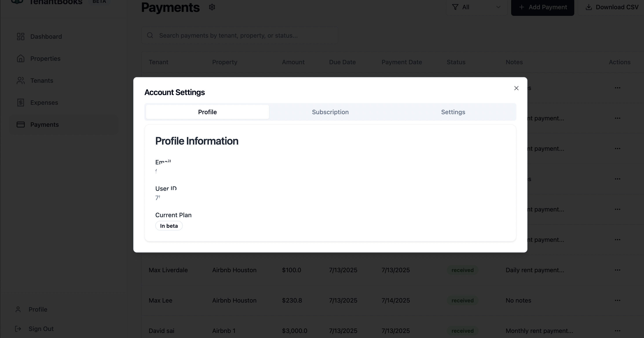Click the Profile Information heading
Image resolution: width=644 pixels, height=338 pixels.
coord(197,141)
